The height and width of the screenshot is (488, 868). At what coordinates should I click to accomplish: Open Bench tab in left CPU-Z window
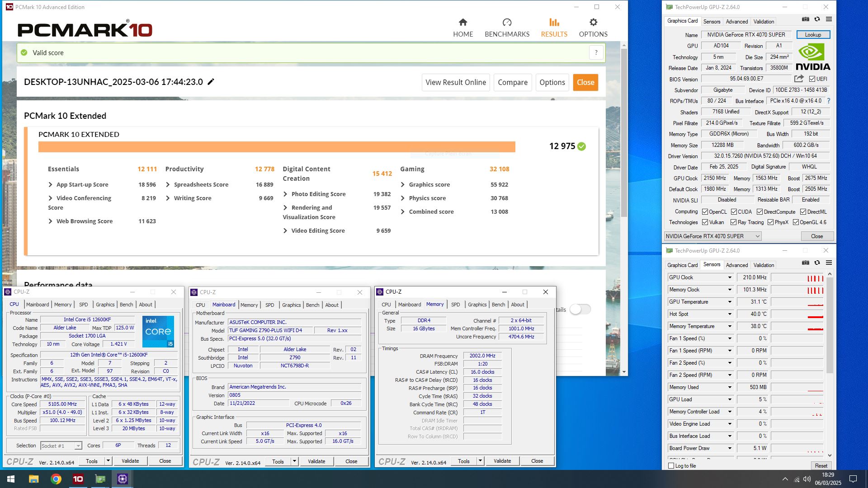coord(126,305)
